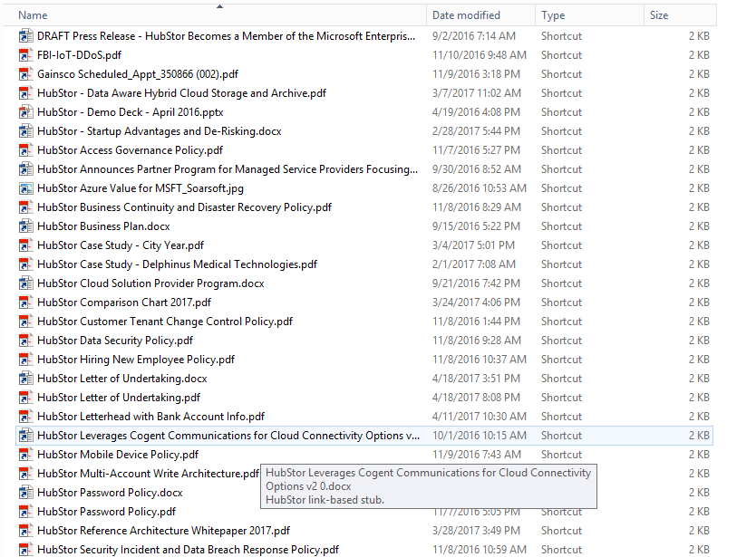The width and height of the screenshot is (756, 557).
Task: Click the HubStor Business Plan.docx icon
Action: (x=25, y=226)
